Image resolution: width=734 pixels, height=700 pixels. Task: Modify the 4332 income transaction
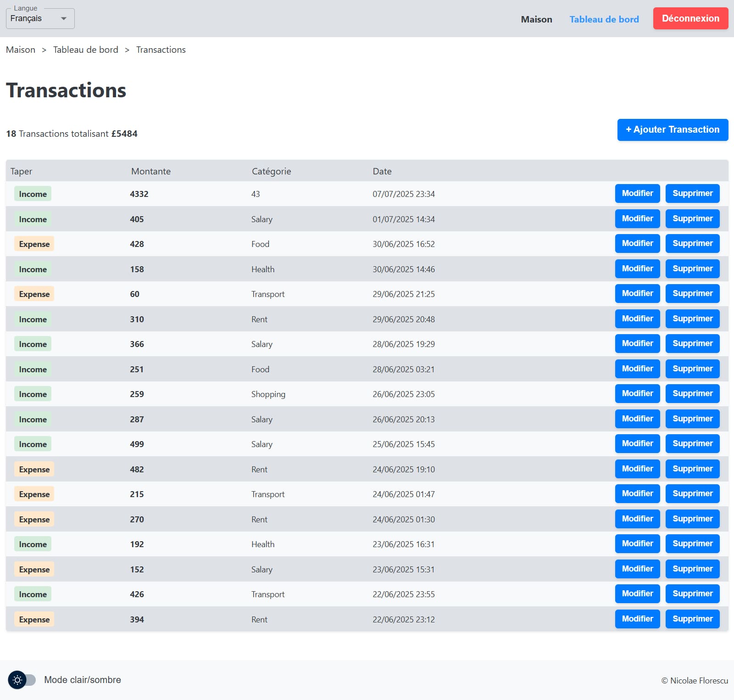click(637, 194)
